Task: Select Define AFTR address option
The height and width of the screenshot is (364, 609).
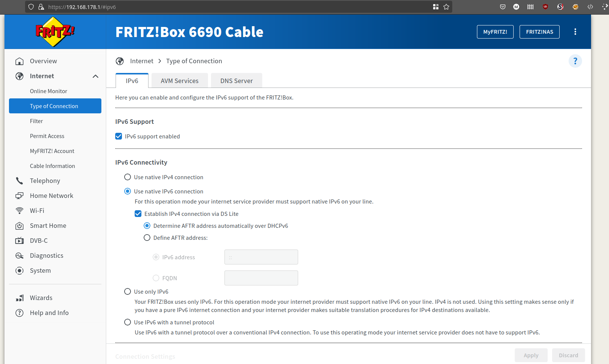Action: [x=147, y=238]
